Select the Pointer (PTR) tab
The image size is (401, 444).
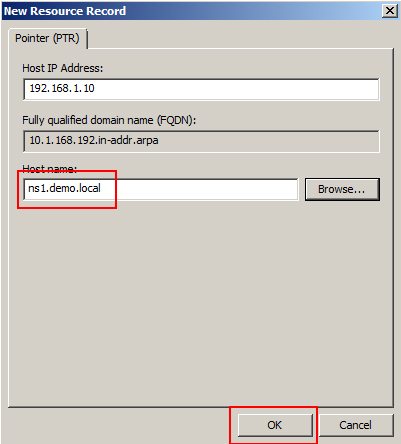coord(47,38)
